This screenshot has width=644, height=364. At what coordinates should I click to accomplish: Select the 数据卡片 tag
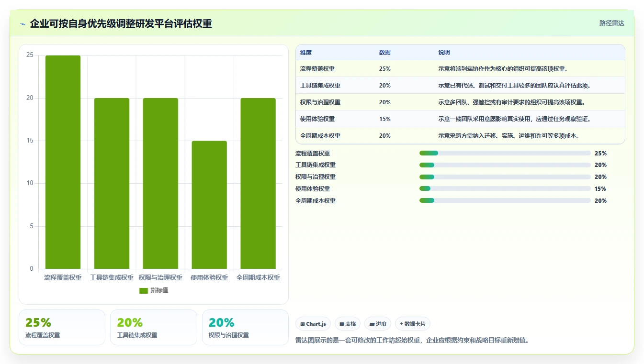[x=412, y=324]
